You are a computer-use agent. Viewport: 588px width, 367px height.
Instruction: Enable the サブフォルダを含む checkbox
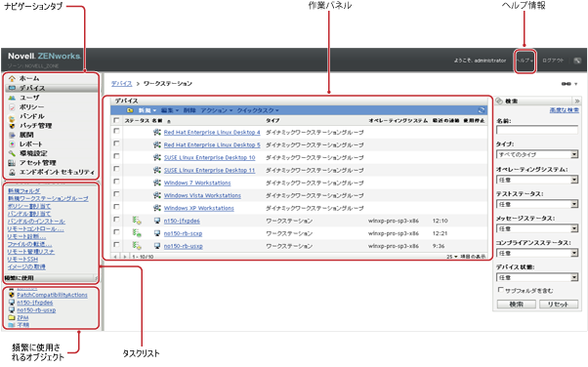[500, 290]
